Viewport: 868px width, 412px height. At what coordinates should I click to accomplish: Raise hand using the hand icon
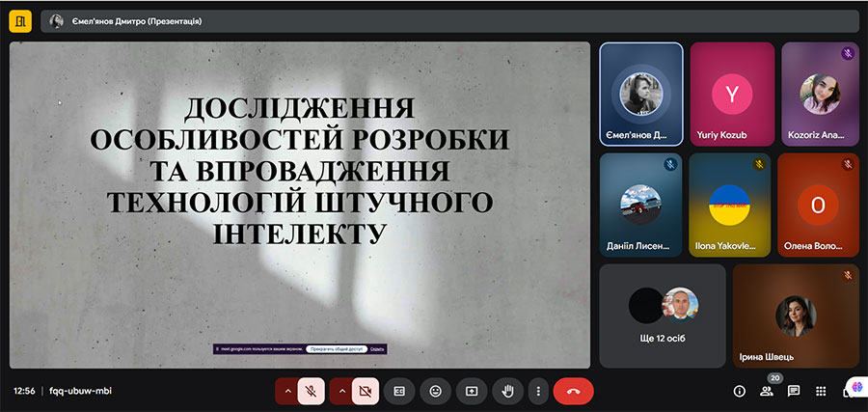[507, 392]
